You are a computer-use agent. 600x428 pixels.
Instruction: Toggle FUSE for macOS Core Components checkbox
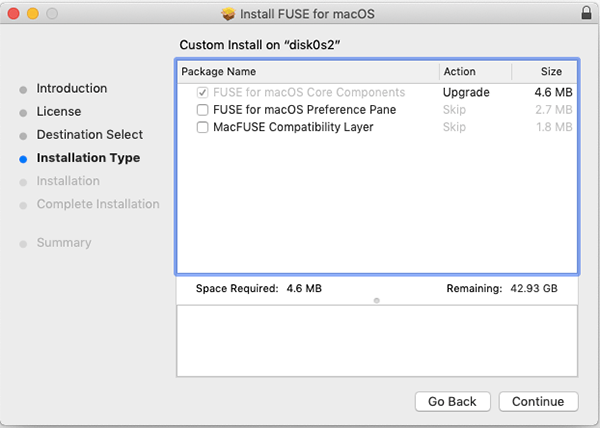click(202, 93)
